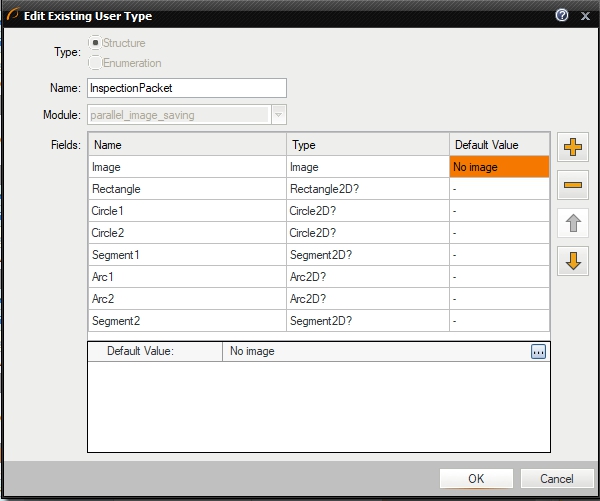Image resolution: width=600 pixels, height=501 pixels.
Task: Click the Type column header
Action: pyautogui.click(x=367, y=145)
